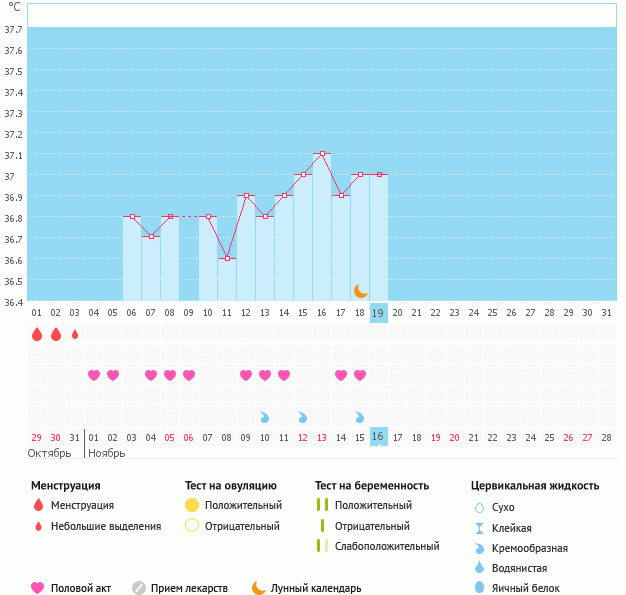Screen dimensions: 626x595
Task: Select highlighted day 19 on the date axis
Action: coord(378,313)
